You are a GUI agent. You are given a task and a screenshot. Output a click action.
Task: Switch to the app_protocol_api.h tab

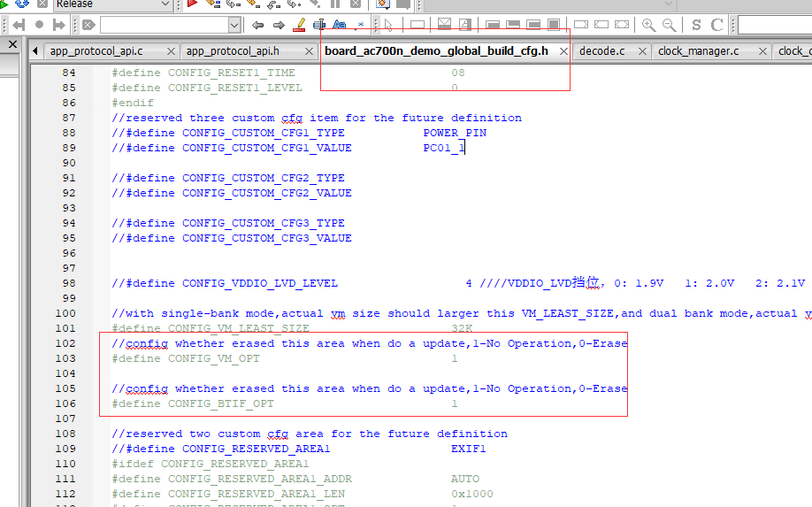(x=233, y=51)
